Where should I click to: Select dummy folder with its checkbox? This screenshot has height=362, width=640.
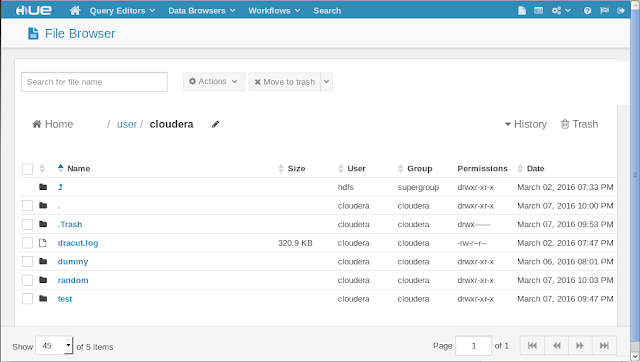pyautogui.click(x=27, y=261)
